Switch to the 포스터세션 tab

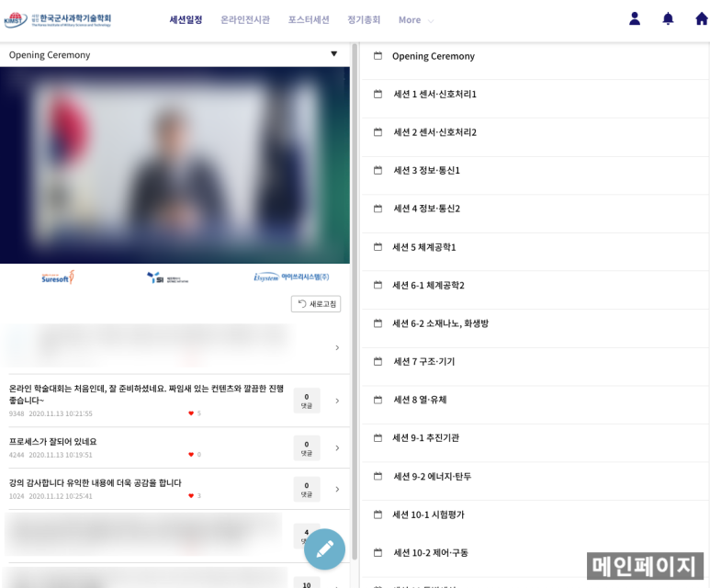pos(309,19)
